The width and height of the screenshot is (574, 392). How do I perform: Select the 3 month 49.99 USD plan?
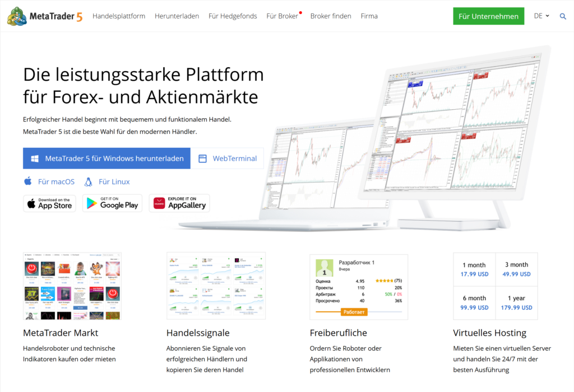tap(516, 269)
